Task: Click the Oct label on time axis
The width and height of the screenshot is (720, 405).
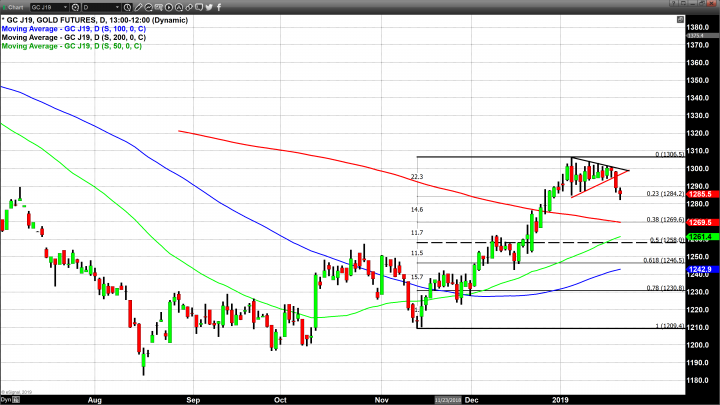Action: 280,400
